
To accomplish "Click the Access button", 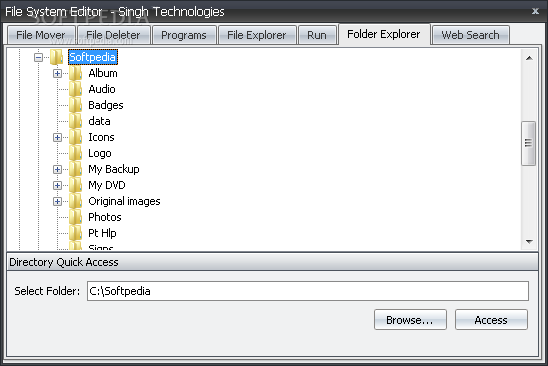I will point(491,320).
